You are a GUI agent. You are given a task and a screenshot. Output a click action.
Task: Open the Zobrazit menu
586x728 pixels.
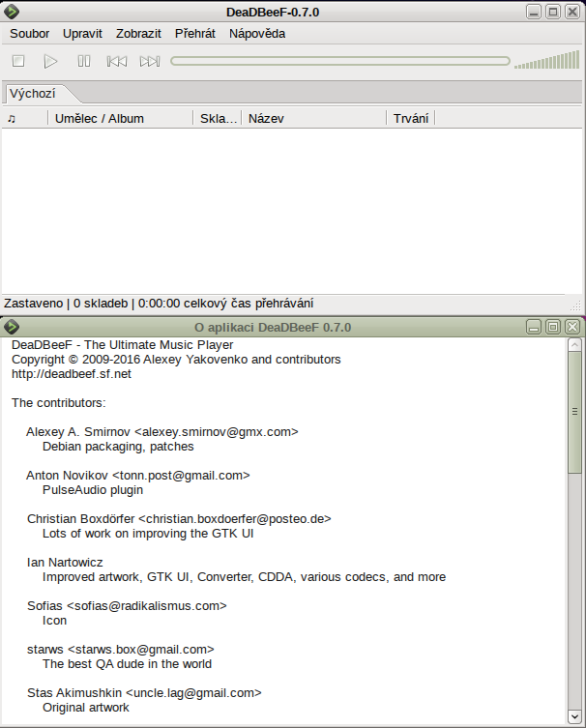(x=138, y=34)
